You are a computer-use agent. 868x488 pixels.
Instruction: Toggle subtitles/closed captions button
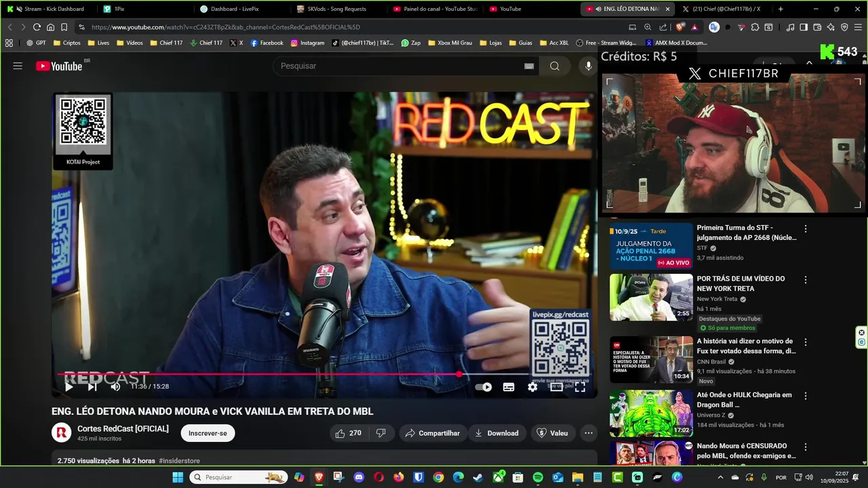tap(509, 387)
